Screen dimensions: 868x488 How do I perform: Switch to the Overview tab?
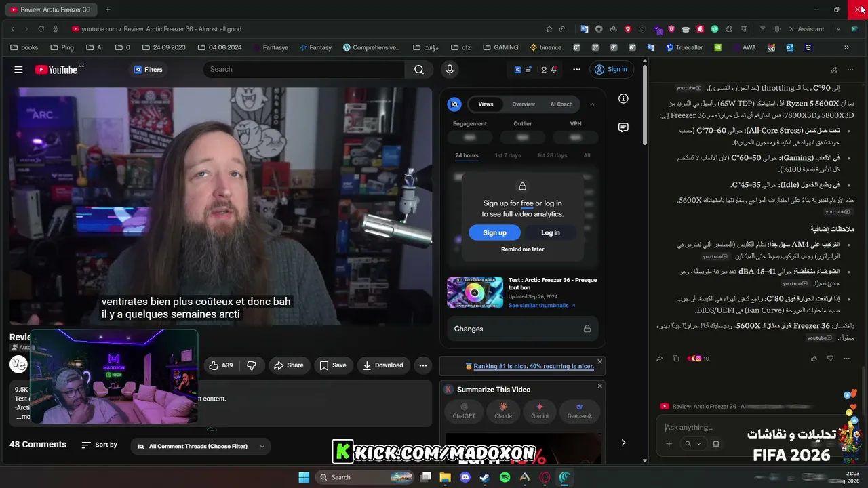click(x=524, y=104)
